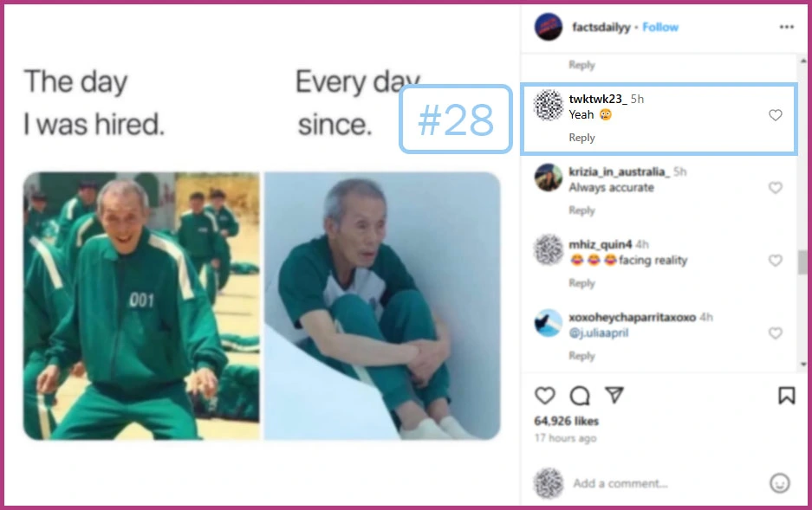Like the mhiz_quin4 comment
Image resolution: width=812 pixels, height=510 pixels.
click(x=776, y=260)
